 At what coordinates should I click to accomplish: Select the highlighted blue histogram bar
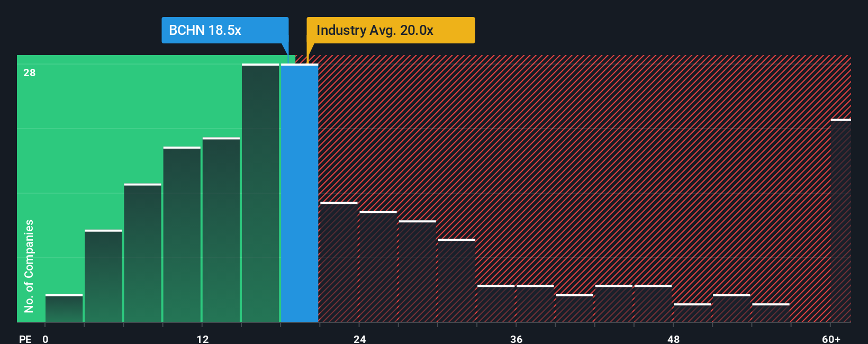coord(300,193)
